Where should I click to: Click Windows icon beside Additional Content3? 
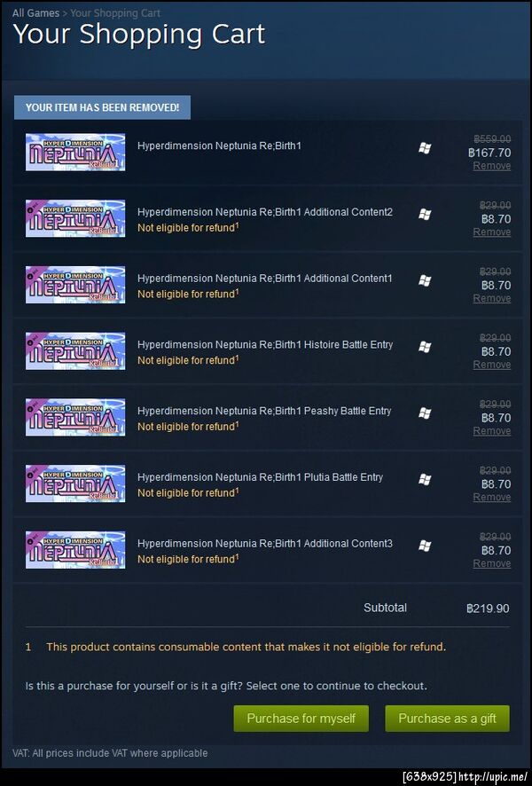(x=425, y=546)
